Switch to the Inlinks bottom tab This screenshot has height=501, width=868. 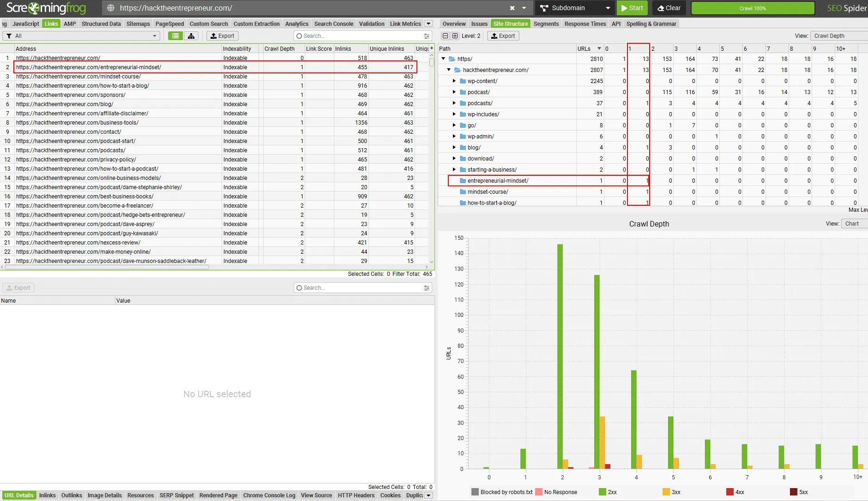(47, 495)
